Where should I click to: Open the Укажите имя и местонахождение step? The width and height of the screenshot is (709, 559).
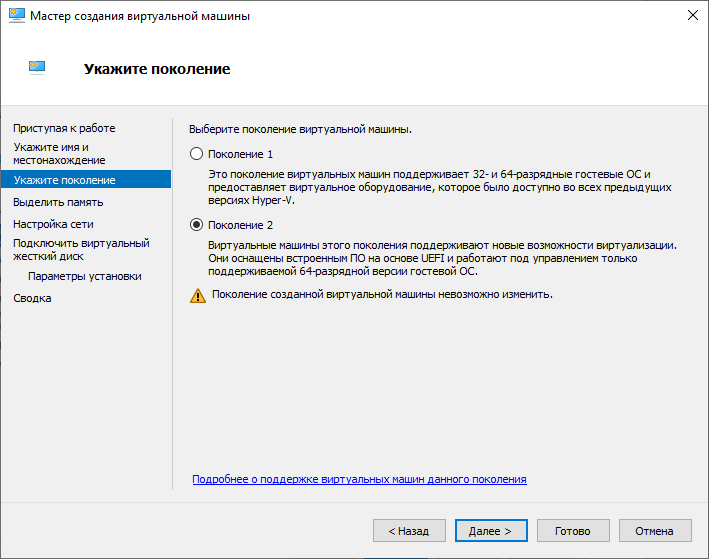click(59, 153)
